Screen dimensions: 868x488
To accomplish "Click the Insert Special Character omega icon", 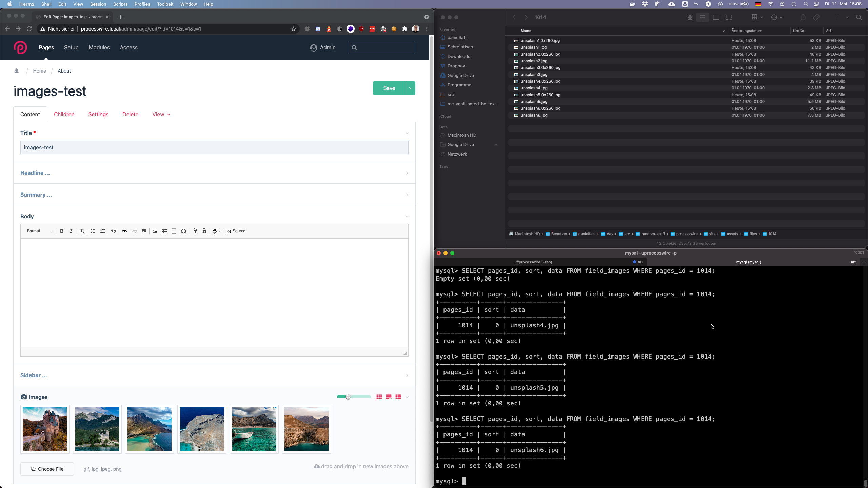I will click(183, 231).
